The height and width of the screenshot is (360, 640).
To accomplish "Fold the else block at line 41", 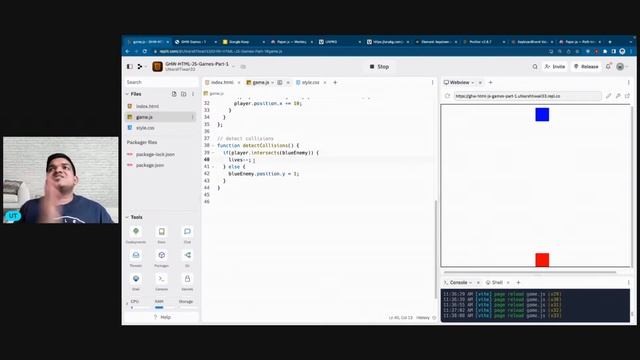I will pyautogui.click(x=213, y=167).
